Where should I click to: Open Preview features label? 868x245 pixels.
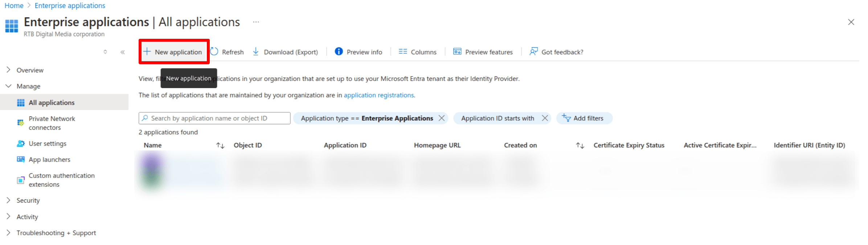click(x=489, y=52)
